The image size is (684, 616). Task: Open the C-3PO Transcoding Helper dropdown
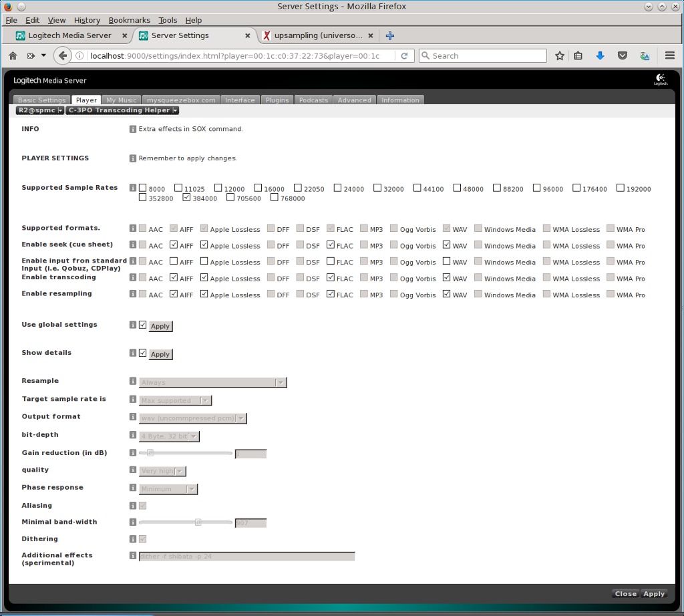(122, 110)
